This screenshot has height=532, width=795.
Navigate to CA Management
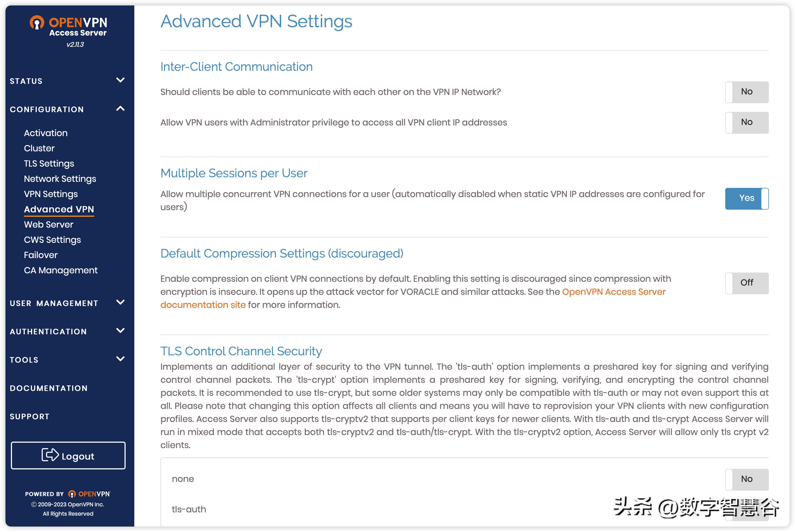61,270
